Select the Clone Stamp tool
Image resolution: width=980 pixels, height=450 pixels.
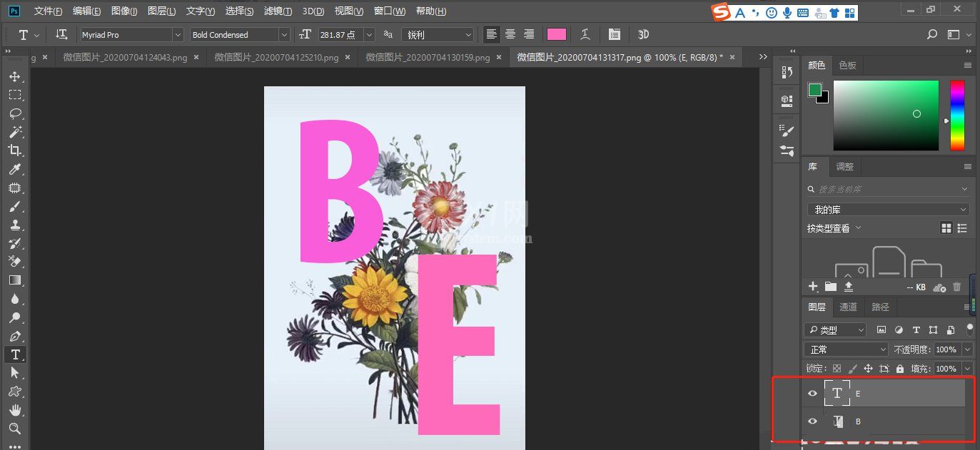15,225
